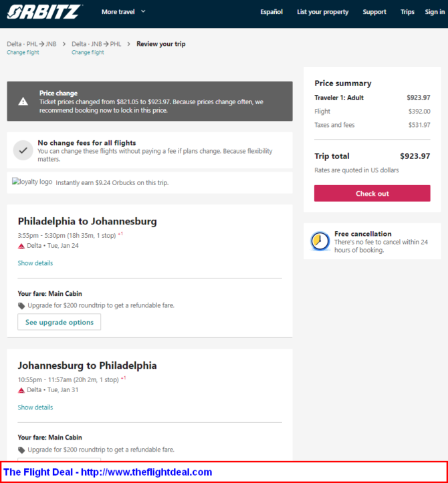
Task: Click the loyalty logo image
Action: (32, 182)
